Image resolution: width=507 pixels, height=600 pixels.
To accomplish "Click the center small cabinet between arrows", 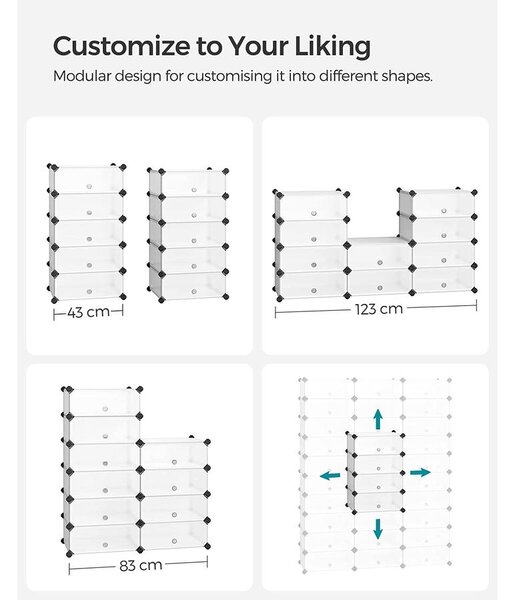I will 375,474.
